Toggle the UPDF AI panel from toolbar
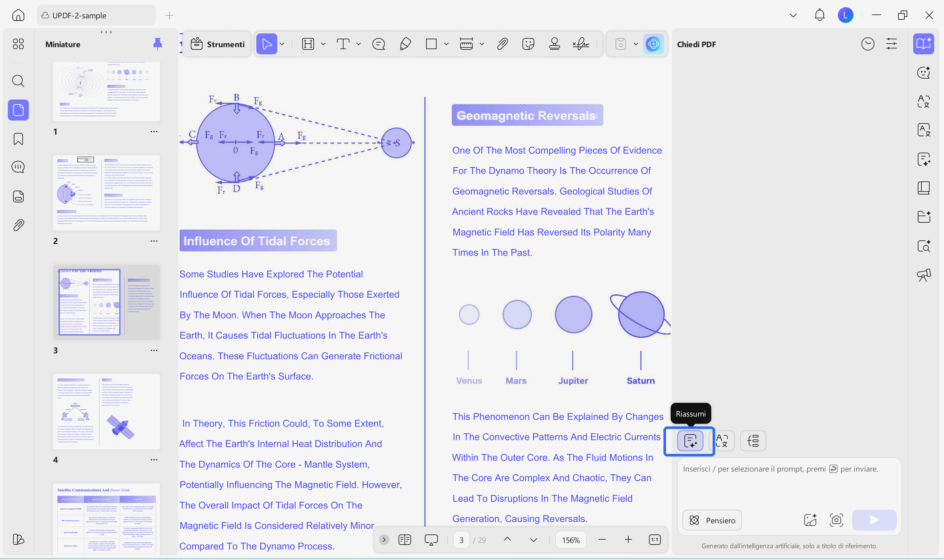Screen dimensions: 944x560 (x=653, y=44)
